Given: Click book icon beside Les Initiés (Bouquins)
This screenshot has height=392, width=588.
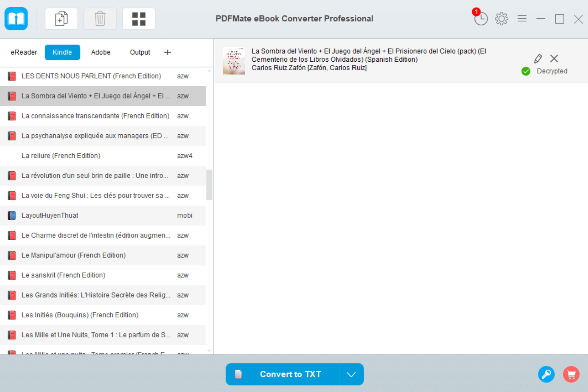Looking at the screenshot, I should (x=12, y=315).
